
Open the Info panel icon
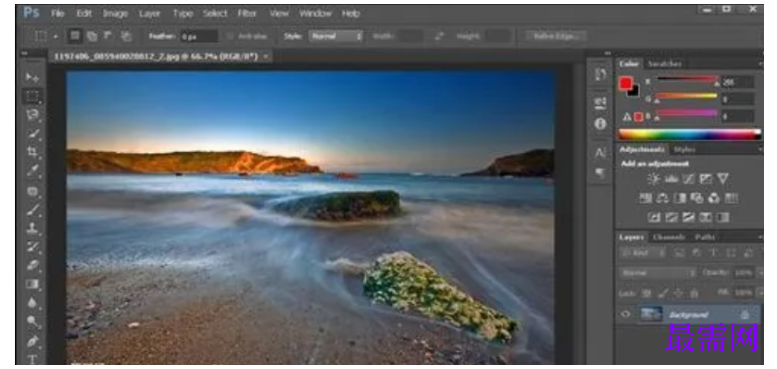coord(601,124)
